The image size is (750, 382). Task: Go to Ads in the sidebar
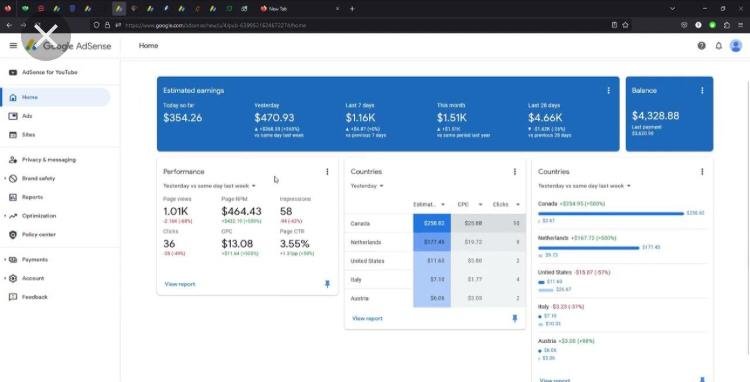pos(27,116)
